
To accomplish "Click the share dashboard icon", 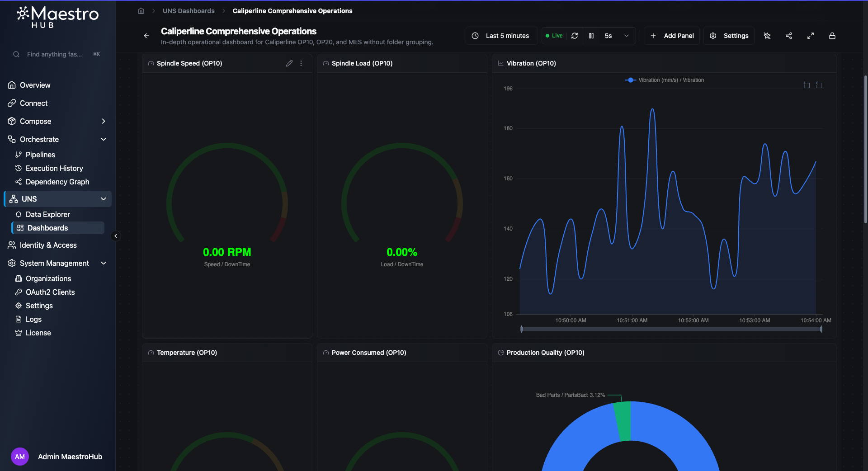I will (789, 36).
